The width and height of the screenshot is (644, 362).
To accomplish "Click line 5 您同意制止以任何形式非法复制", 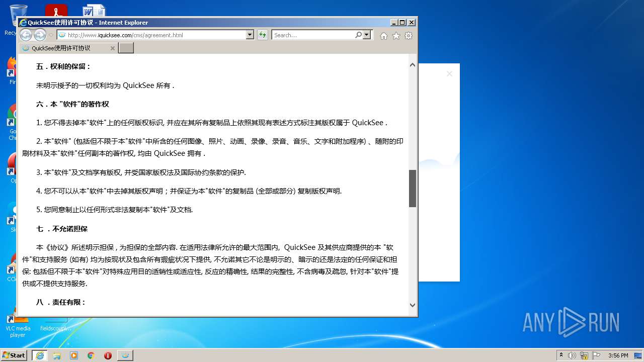I will [x=114, y=210].
